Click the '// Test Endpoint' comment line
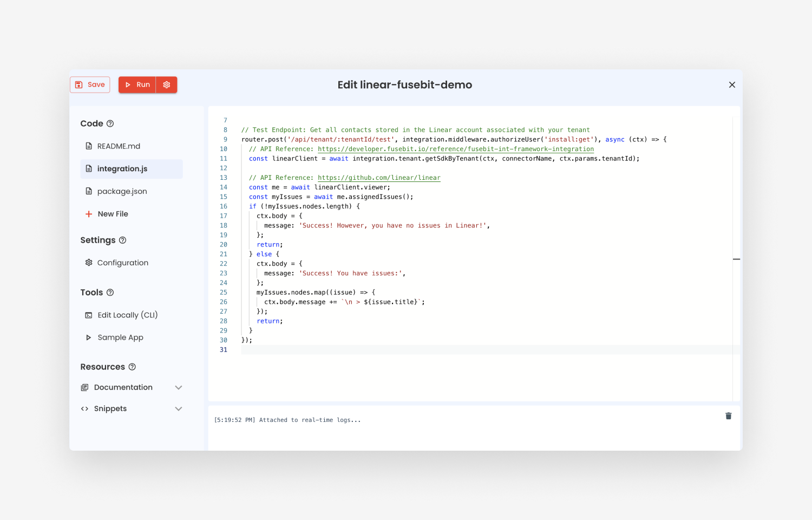Viewport: 812px width, 520px height. pos(415,130)
